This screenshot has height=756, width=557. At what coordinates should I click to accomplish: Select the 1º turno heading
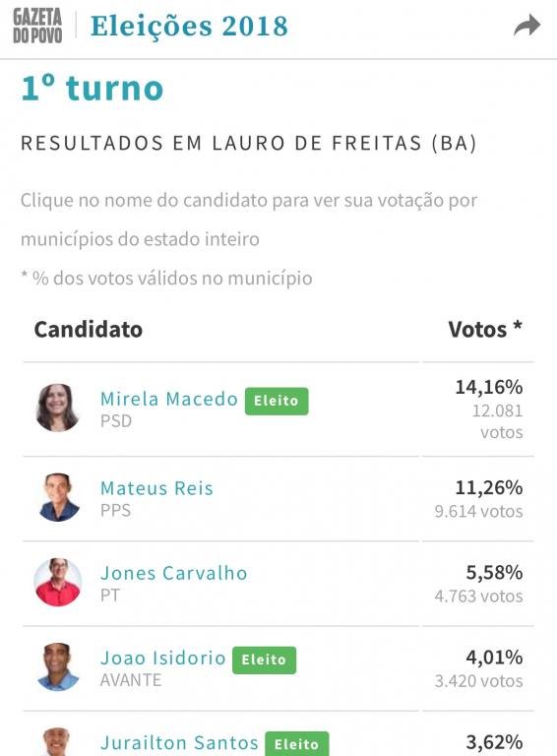pyautogui.click(x=93, y=89)
